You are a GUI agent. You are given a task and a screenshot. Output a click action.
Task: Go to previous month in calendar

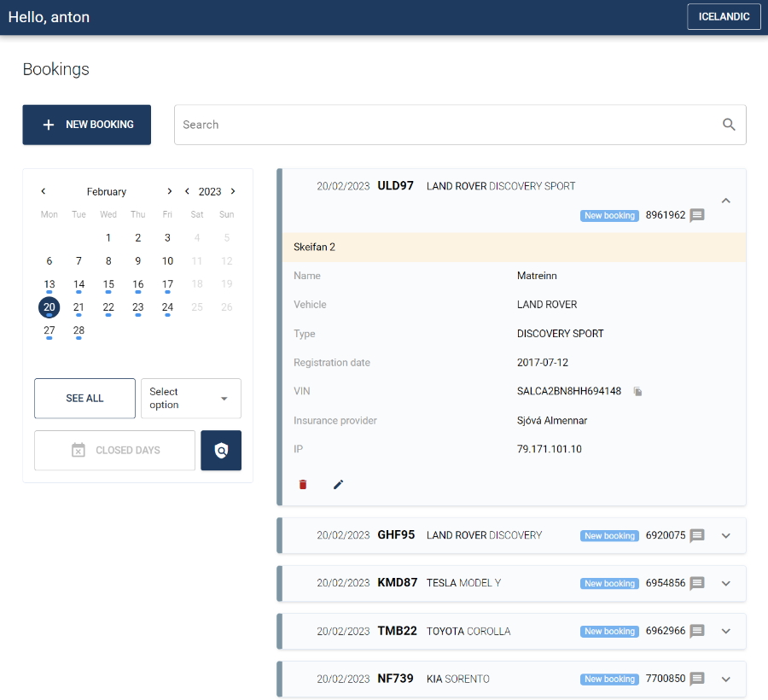coord(44,191)
